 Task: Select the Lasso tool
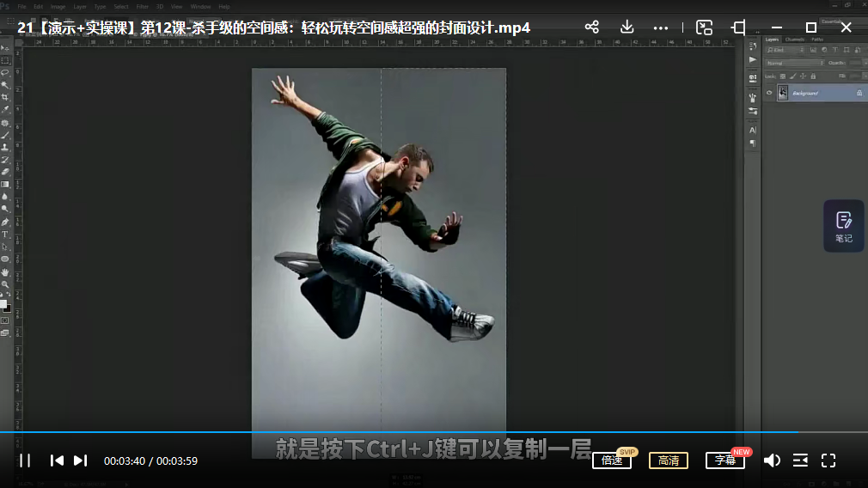(5, 72)
